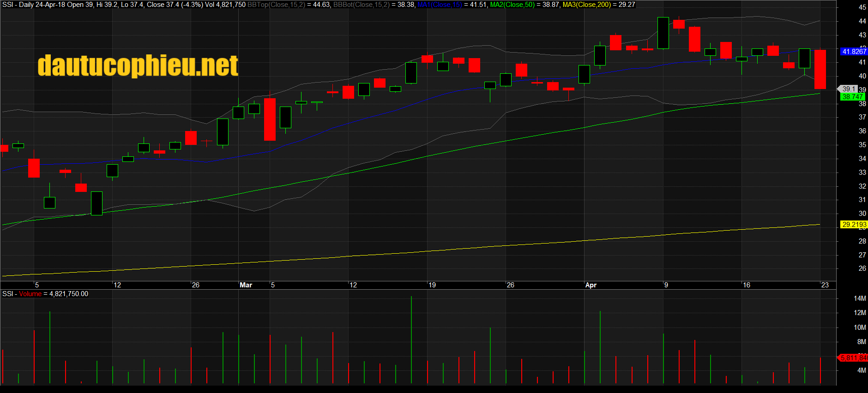Click the red 5,811,840 volume tag
Image resolution: width=868 pixels, height=393 pixels.
[x=854, y=357]
